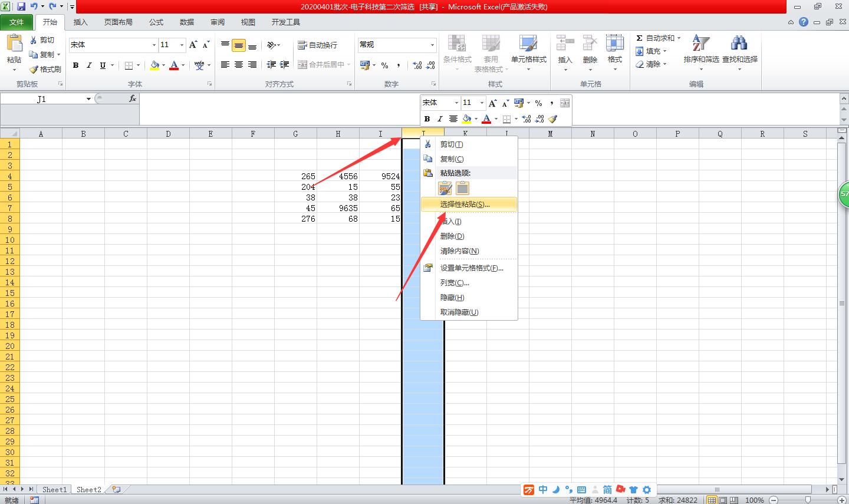The height and width of the screenshot is (504, 849).
Task: Open AutoSum (自动求和) dropdown arrow
Action: pyautogui.click(x=679, y=38)
